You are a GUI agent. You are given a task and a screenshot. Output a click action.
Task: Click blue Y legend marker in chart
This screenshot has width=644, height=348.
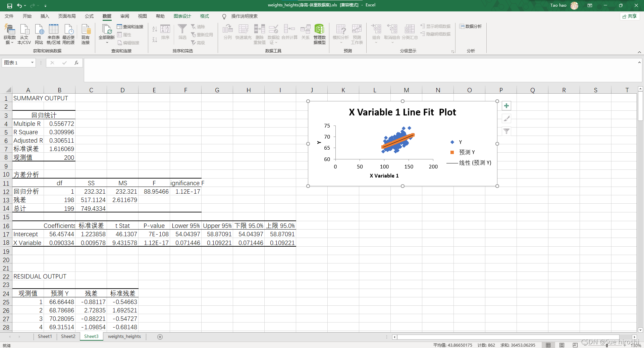pyautogui.click(x=452, y=142)
